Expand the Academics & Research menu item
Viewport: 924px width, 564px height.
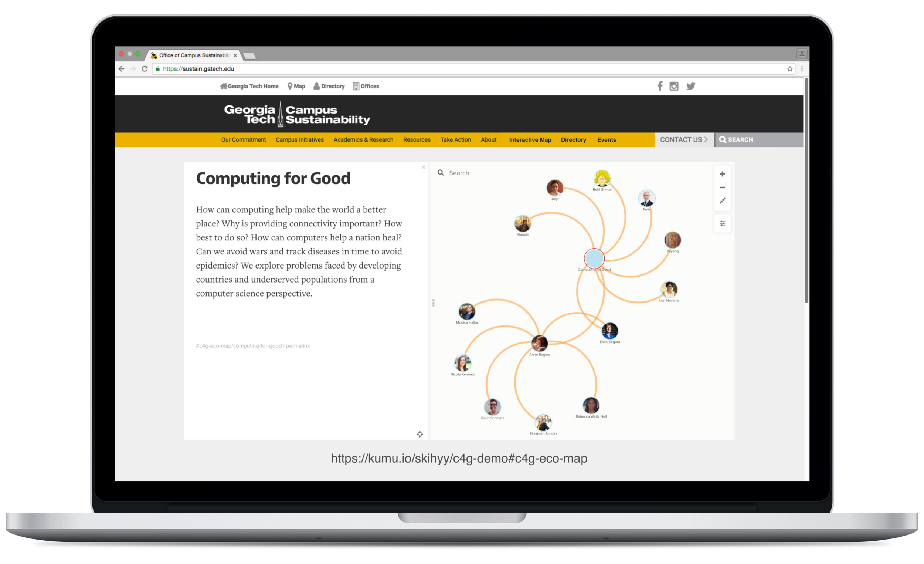point(364,139)
